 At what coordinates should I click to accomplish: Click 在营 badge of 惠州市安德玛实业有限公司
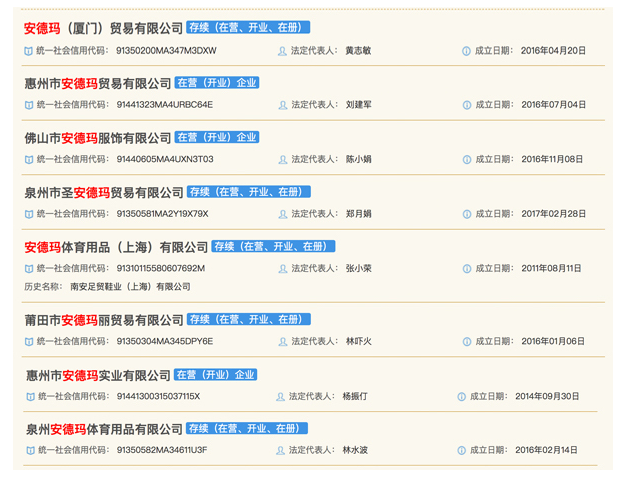tap(216, 374)
